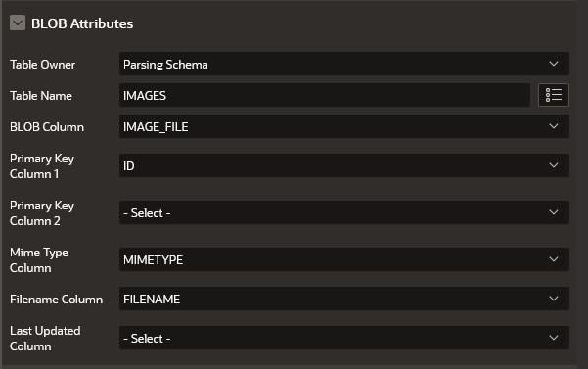Image resolution: width=588 pixels, height=369 pixels.
Task: Collapse the BLOB Attributes section
Action: pyautogui.click(x=18, y=23)
